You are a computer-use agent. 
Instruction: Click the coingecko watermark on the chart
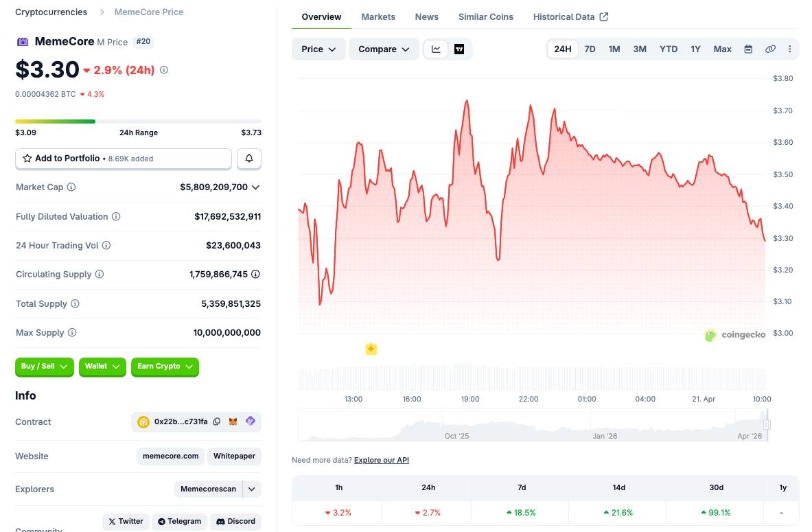734,335
